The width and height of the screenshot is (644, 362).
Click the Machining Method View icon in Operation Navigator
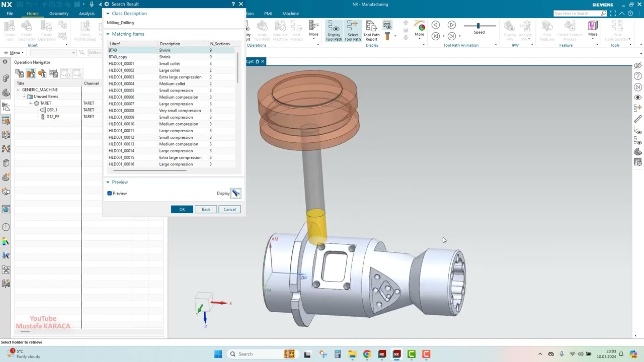click(x=54, y=74)
